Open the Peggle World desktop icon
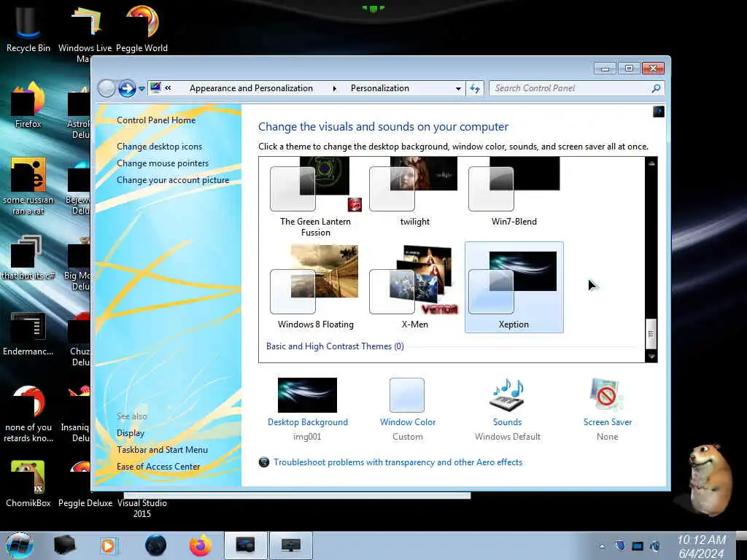Viewport: 747px width, 560px height. point(142,28)
